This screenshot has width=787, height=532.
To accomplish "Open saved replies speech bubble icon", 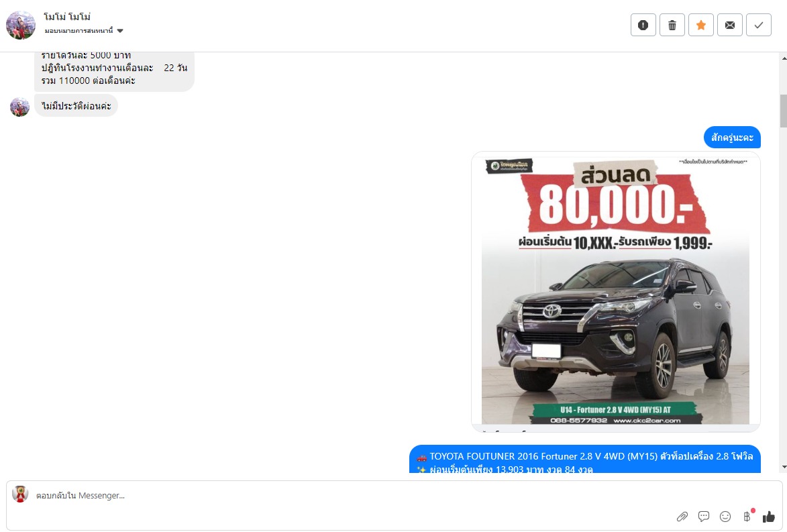I will (x=704, y=517).
